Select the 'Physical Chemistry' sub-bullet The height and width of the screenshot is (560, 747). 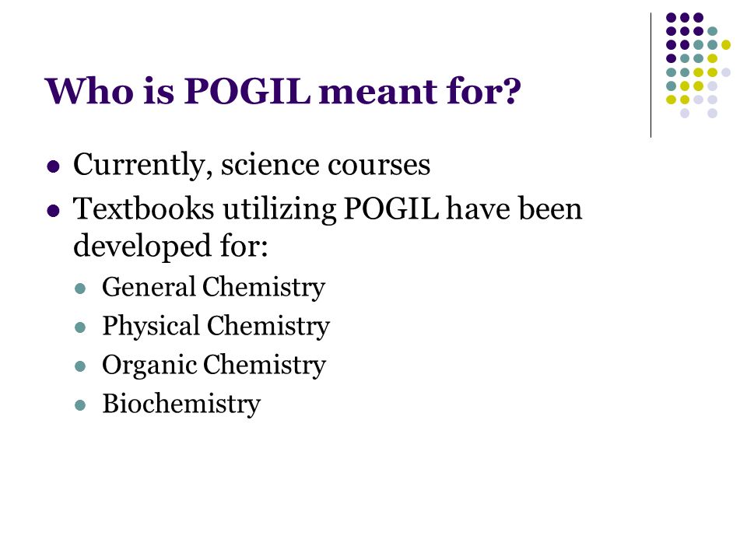[216, 326]
